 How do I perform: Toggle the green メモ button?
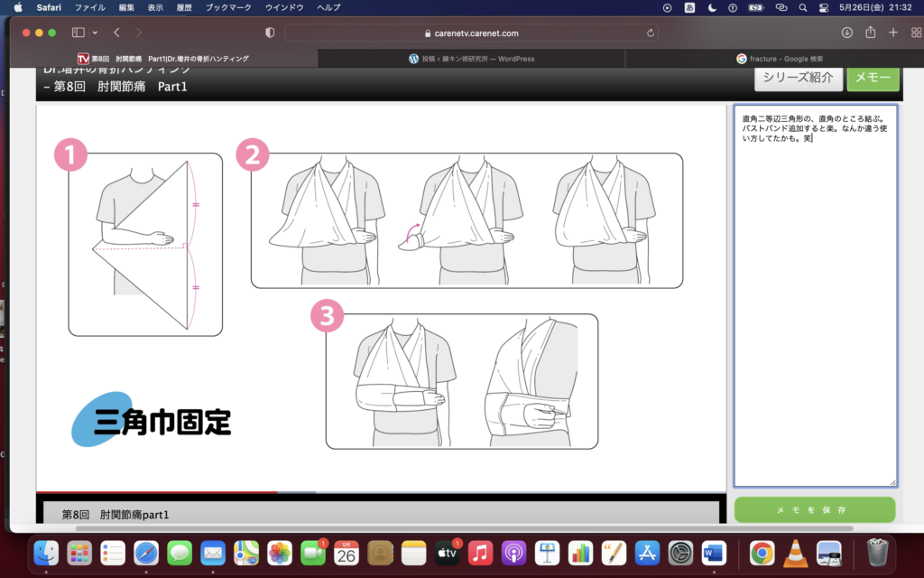pyautogui.click(x=873, y=78)
